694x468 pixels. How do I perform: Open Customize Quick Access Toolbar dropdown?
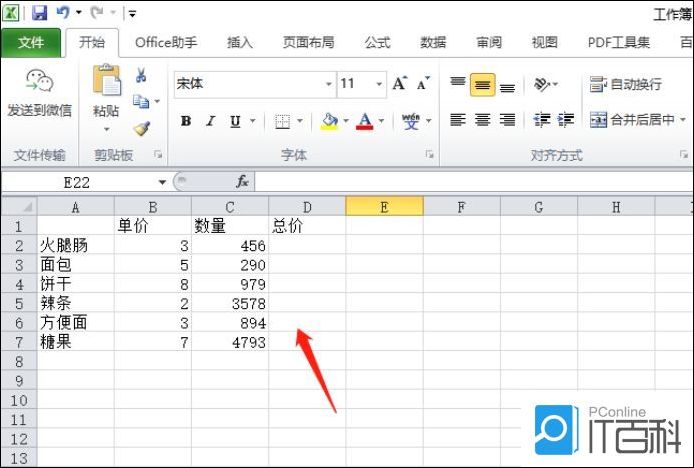132,14
